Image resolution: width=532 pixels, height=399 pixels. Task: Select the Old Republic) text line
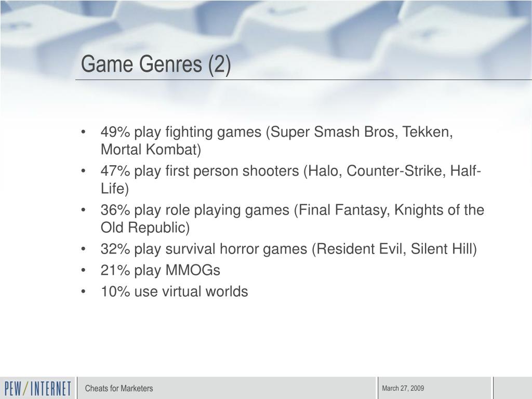point(145,228)
